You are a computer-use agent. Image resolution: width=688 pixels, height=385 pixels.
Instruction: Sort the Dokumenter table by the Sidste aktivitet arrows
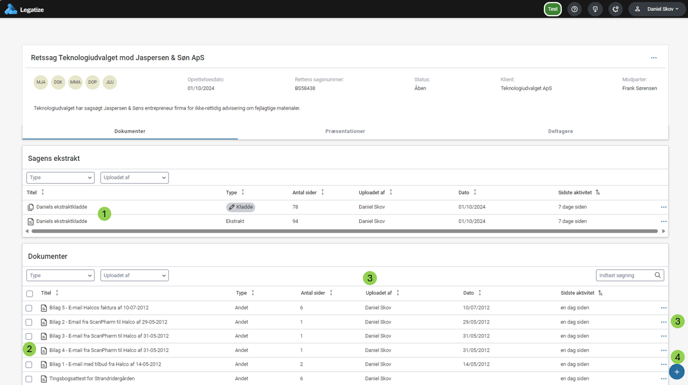pyautogui.click(x=600, y=293)
